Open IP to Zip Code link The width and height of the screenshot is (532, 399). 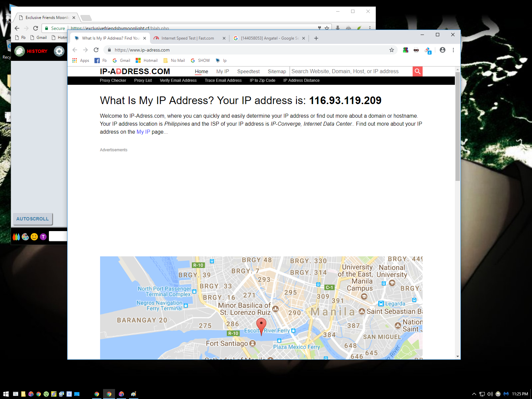tap(262, 80)
